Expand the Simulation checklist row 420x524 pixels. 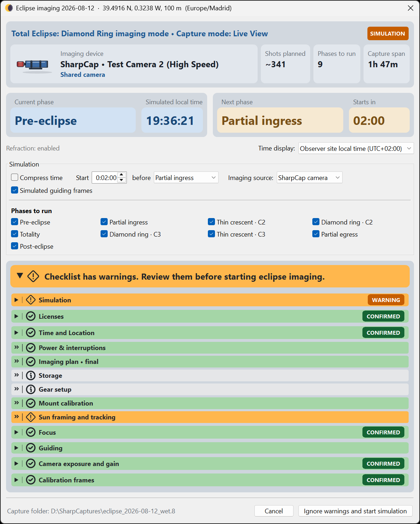[x=16, y=300]
